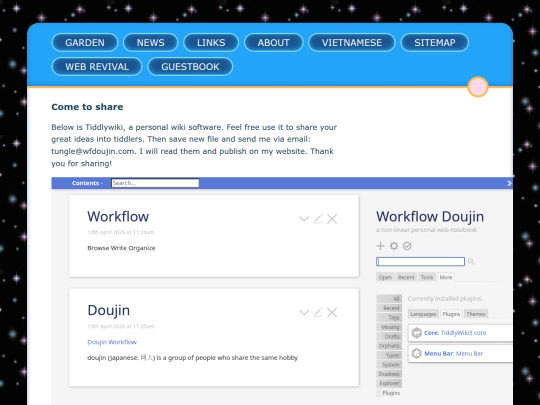Select the Recent vertical tab under More
The height and width of the screenshot is (405, 540).
(389, 308)
